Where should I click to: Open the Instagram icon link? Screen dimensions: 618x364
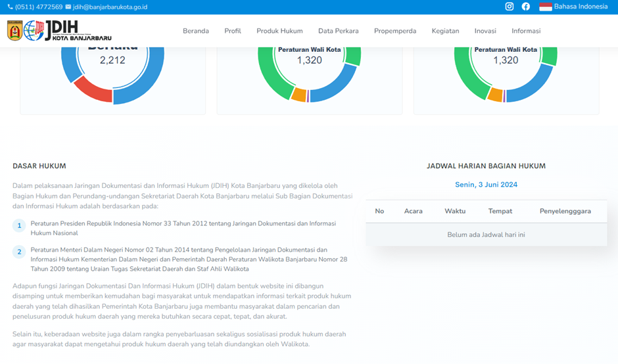tap(509, 7)
